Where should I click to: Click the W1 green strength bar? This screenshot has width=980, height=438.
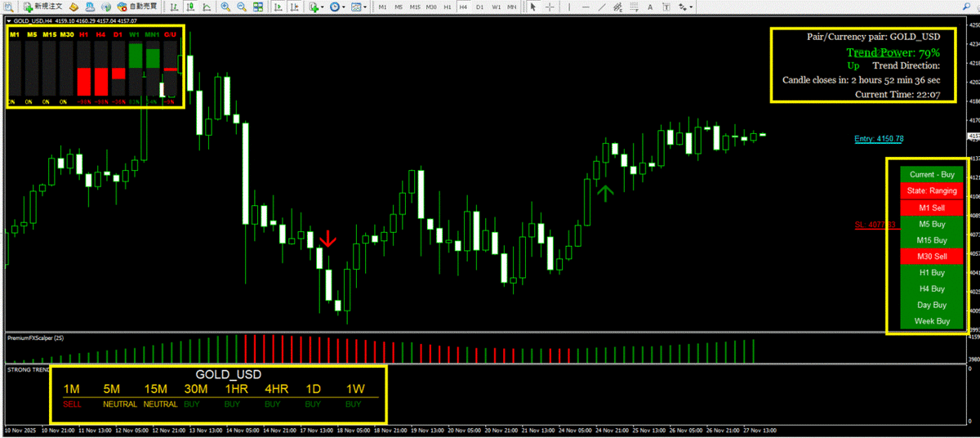[x=134, y=56]
